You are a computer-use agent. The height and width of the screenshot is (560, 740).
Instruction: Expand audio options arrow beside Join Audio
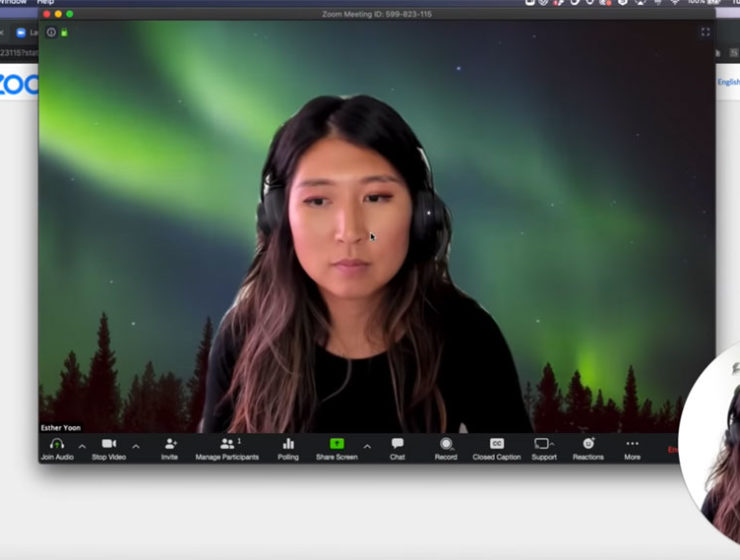(82, 446)
